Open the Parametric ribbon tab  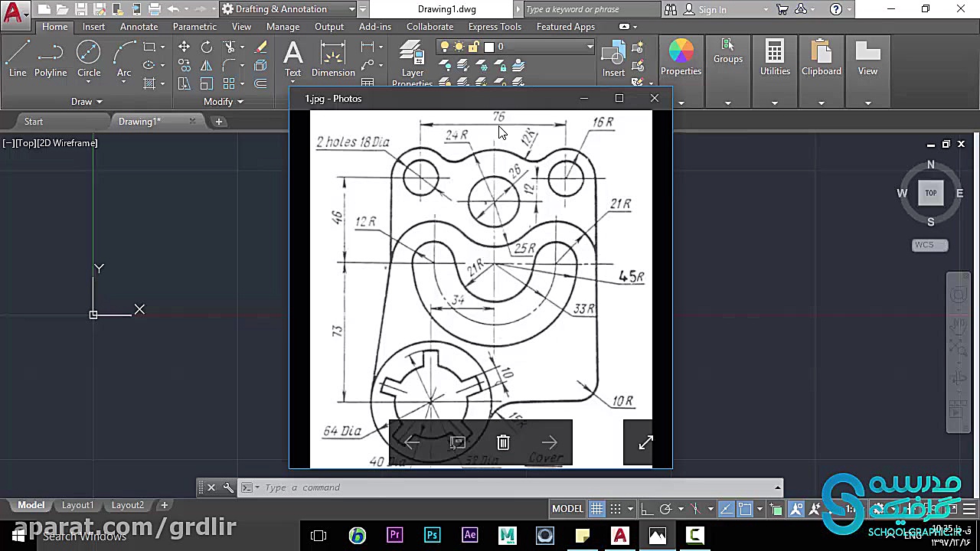pos(194,27)
